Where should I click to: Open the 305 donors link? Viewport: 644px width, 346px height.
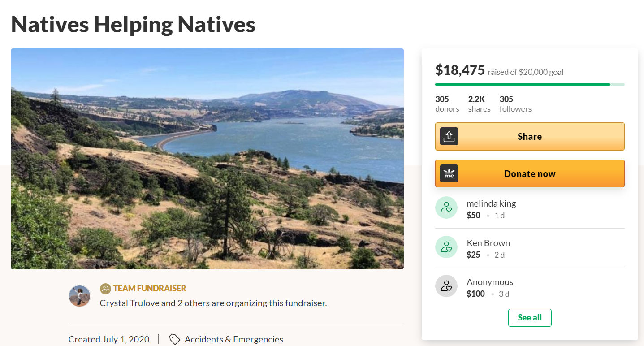tap(442, 99)
